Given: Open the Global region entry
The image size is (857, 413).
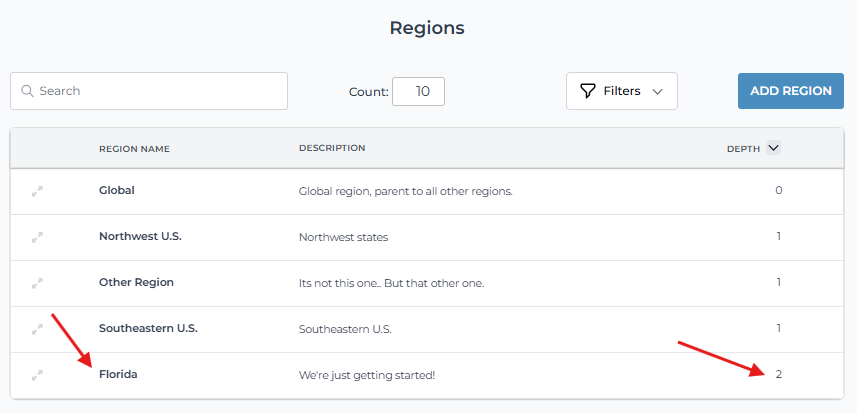Looking at the screenshot, I should (116, 190).
